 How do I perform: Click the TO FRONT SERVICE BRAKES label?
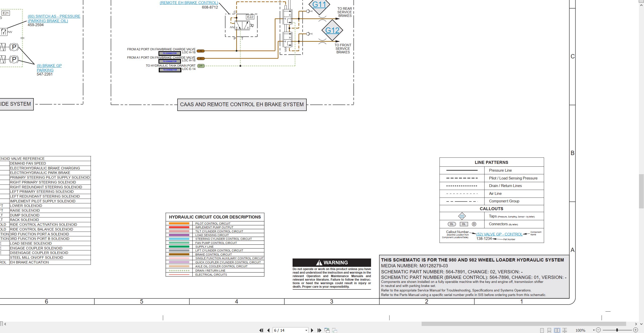point(343,49)
